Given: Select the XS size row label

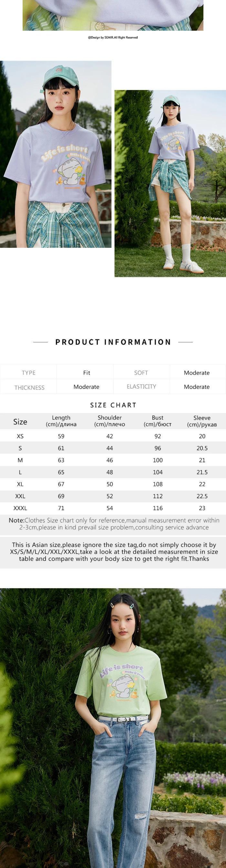Looking at the screenshot, I should coord(20,436).
